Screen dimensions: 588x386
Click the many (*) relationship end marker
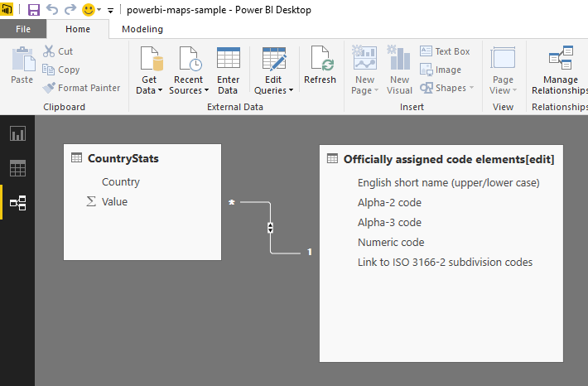232,203
